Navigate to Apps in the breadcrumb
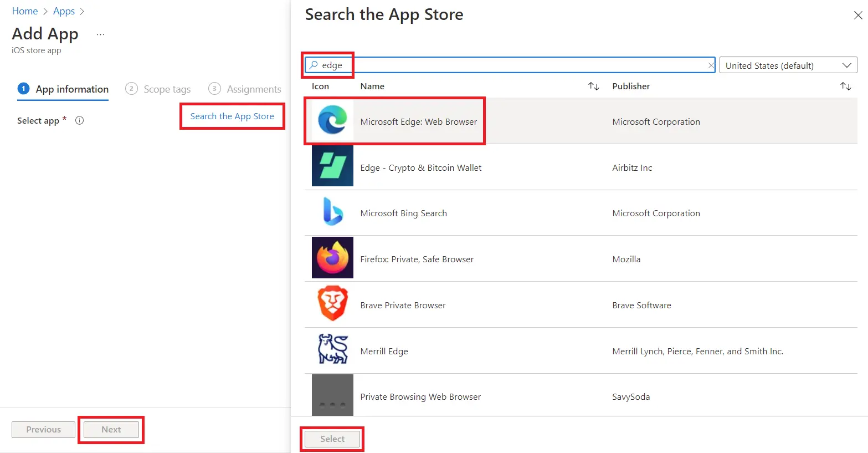The width and height of the screenshot is (868, 453). click(64, 11)
